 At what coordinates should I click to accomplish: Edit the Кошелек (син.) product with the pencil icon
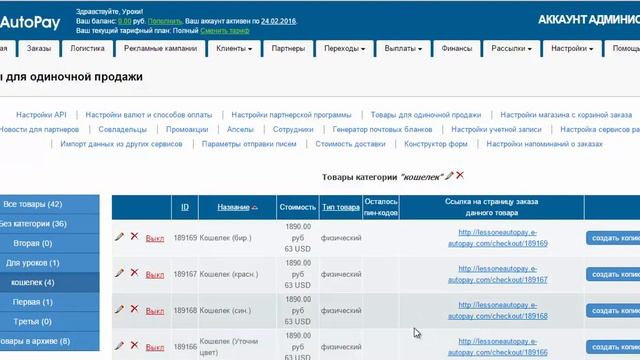pyautogui.click(x=119, y=309)
